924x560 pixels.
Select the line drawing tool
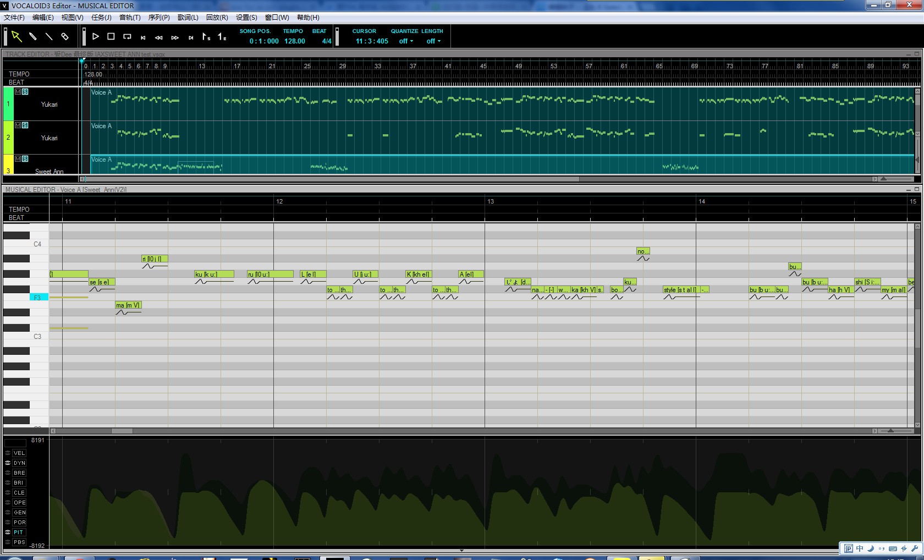[x=49, y=37]
